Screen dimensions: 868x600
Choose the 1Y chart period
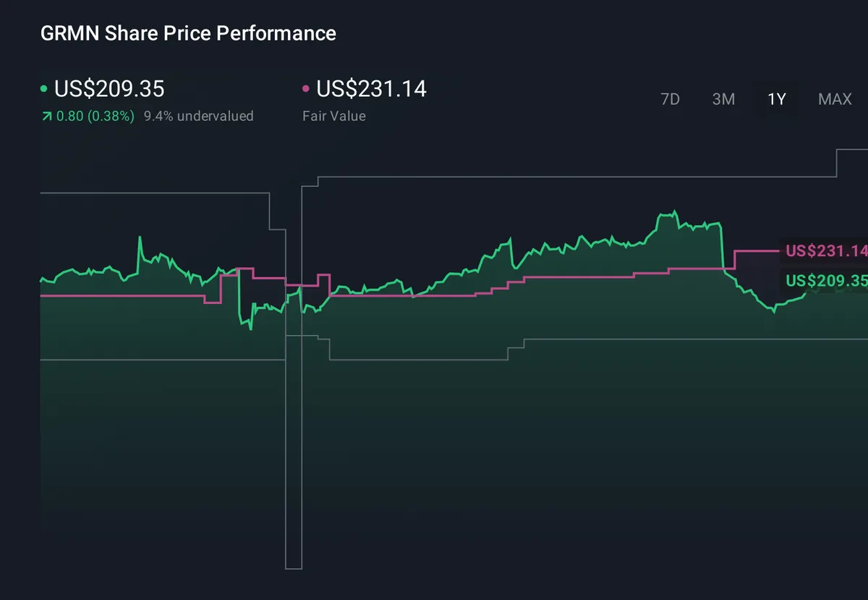tap(776, 99)
